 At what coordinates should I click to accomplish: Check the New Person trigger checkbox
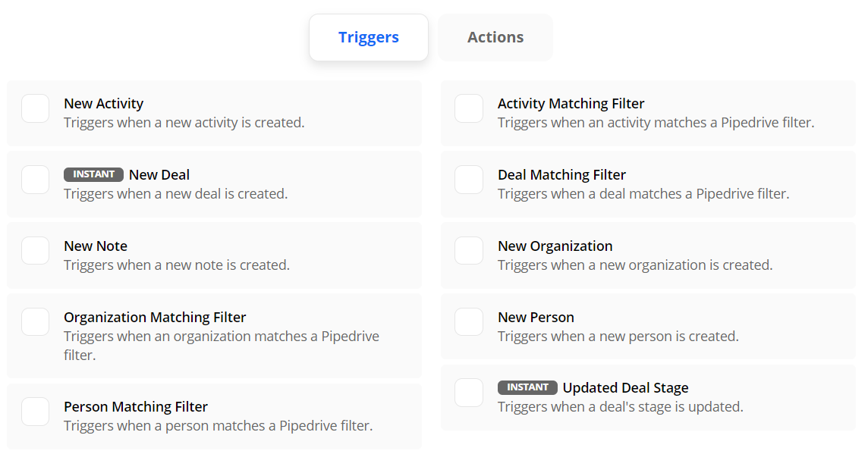469,321
